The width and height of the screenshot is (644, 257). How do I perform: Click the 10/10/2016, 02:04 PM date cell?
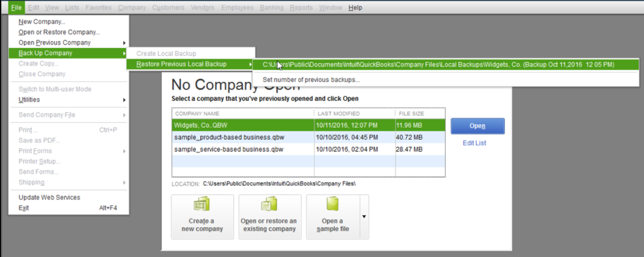click(x=355, y=149)
